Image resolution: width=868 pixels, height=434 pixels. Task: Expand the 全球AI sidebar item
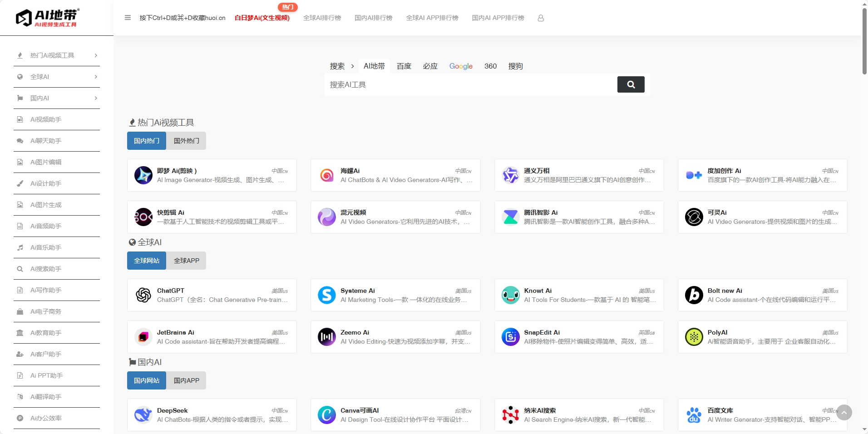click(57, 77)
